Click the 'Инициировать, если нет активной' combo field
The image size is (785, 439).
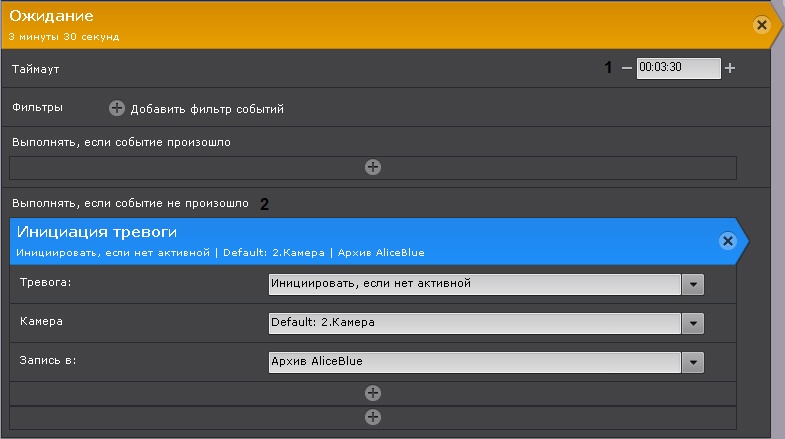click(475, 284)
